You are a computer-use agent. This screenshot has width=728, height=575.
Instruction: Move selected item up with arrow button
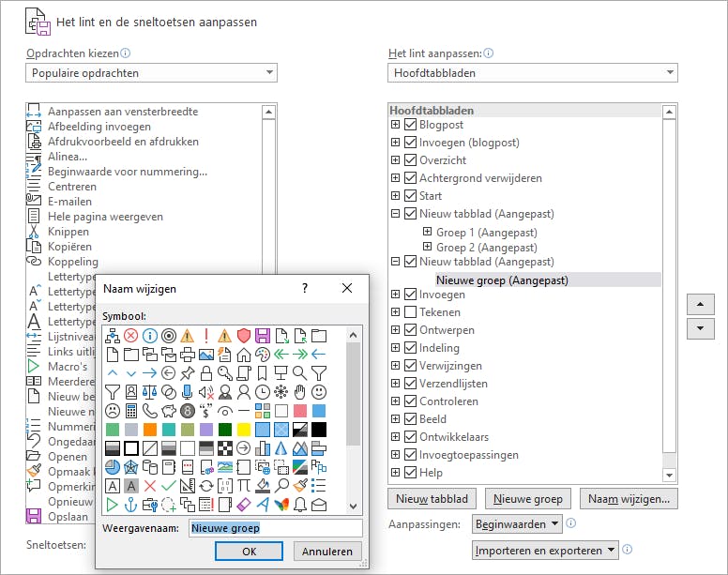(700, 305)
